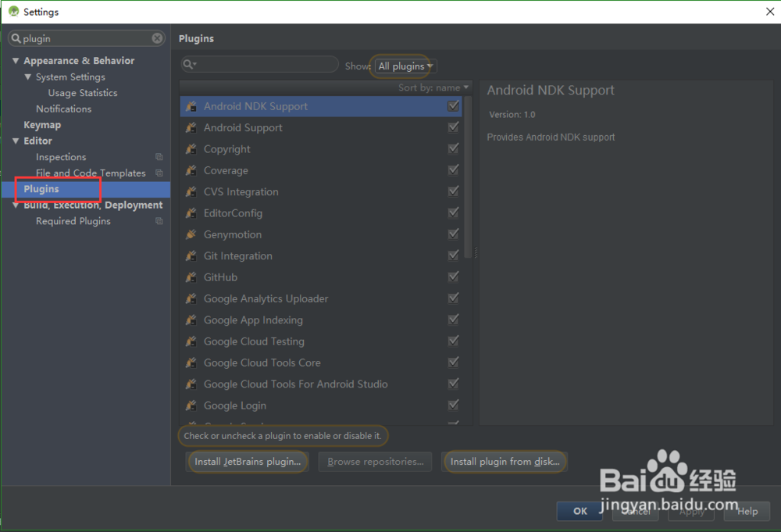Collapse the System Settings arrow
This screenshot has height=532, width=781.
tap(28, 77)
